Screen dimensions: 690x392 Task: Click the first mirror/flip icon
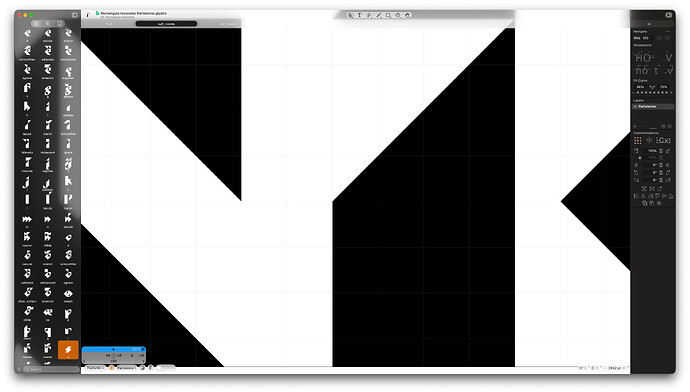click(x=644, y=188)
